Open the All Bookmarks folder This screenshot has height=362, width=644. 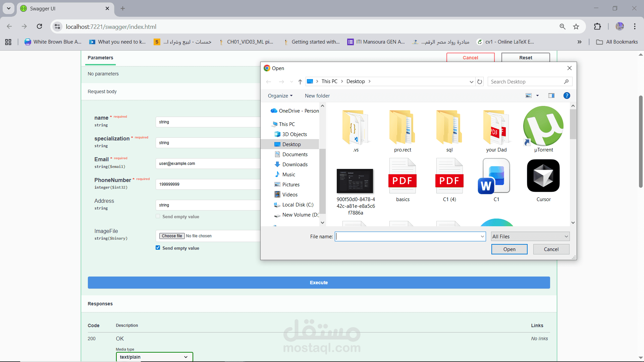pyautogui.click(x=617, y=42)
